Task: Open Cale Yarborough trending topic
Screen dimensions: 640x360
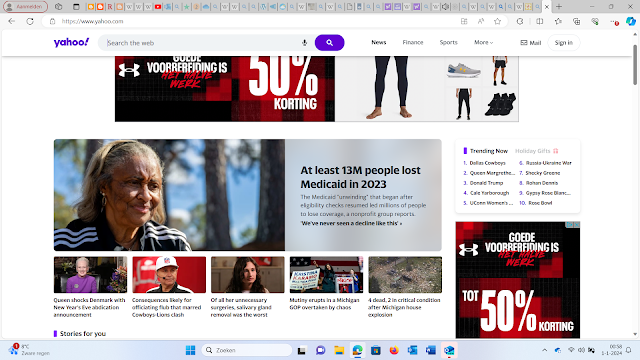Action: click(489, 193)
